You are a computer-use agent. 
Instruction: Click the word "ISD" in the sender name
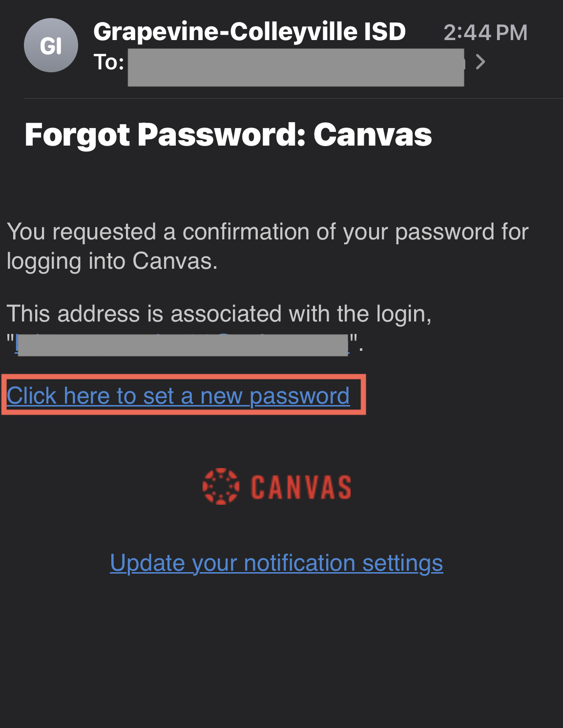pyautogui.click(x=385, y=32)
